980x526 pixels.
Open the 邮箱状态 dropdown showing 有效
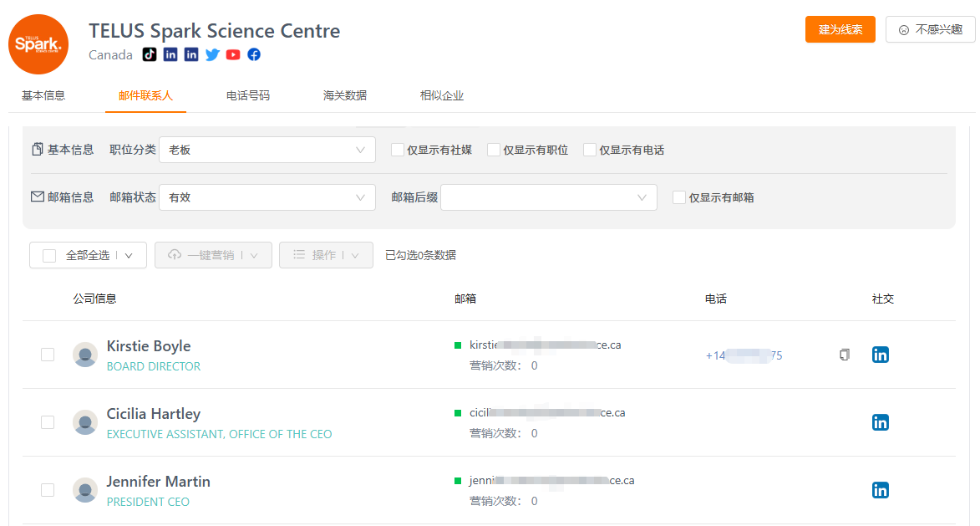point(267,197)
